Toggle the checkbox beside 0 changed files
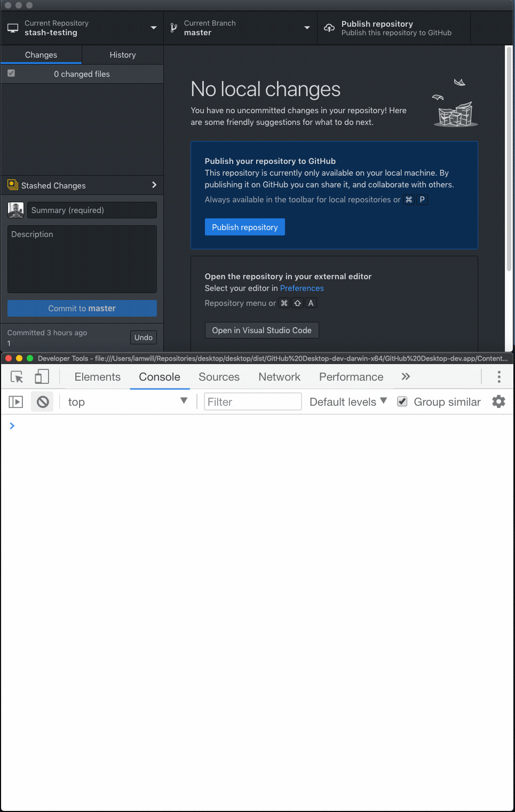This screenshot has width=515, height=812. pyautogui.click(x=11, y=74)
